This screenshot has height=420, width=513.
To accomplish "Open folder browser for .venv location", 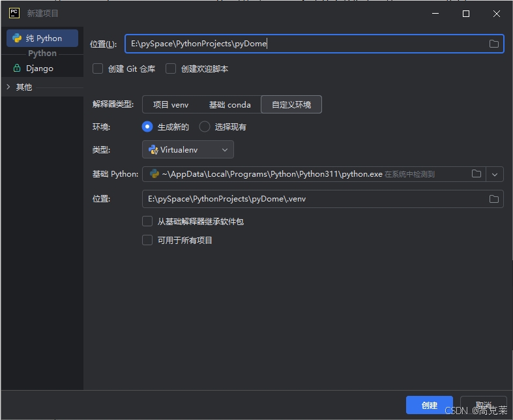I will [x=493, y=199].
